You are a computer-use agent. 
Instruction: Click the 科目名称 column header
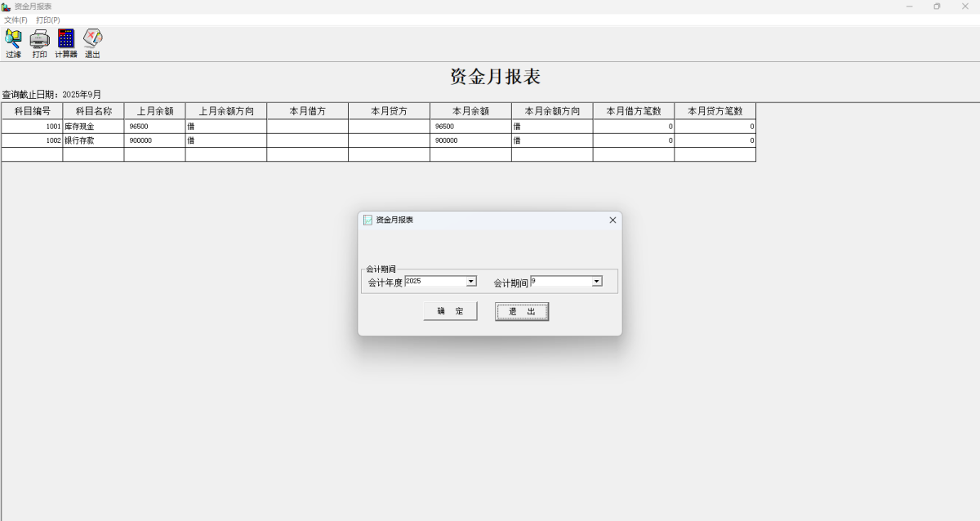[x=93, y=111]
